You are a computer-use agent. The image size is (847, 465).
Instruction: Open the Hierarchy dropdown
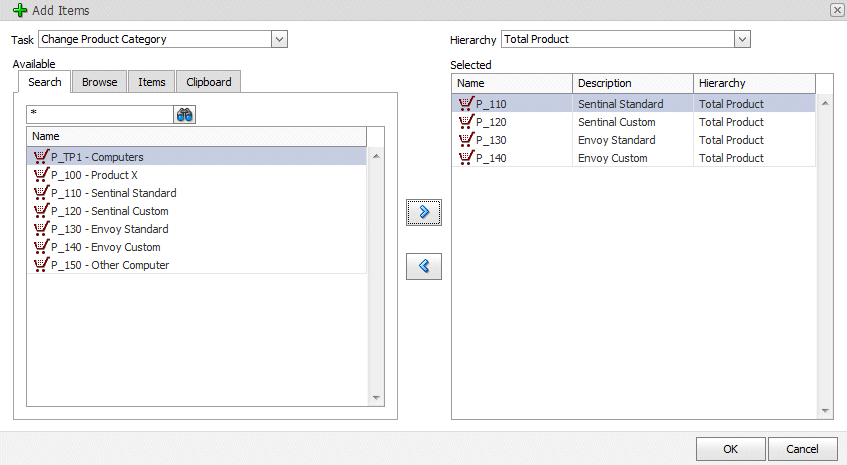pyautogui.click(x=742, y=40)
